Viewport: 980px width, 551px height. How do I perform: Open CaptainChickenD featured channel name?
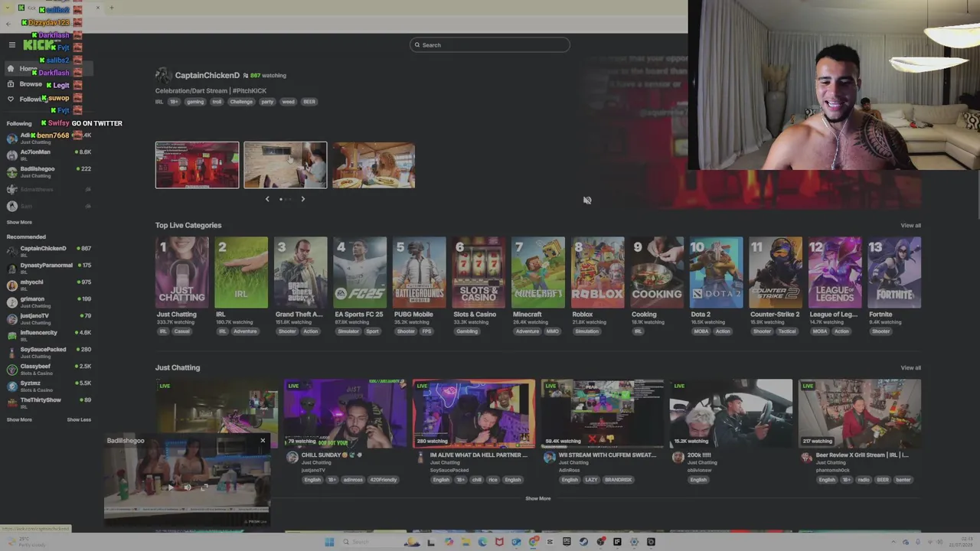(207, 75)
